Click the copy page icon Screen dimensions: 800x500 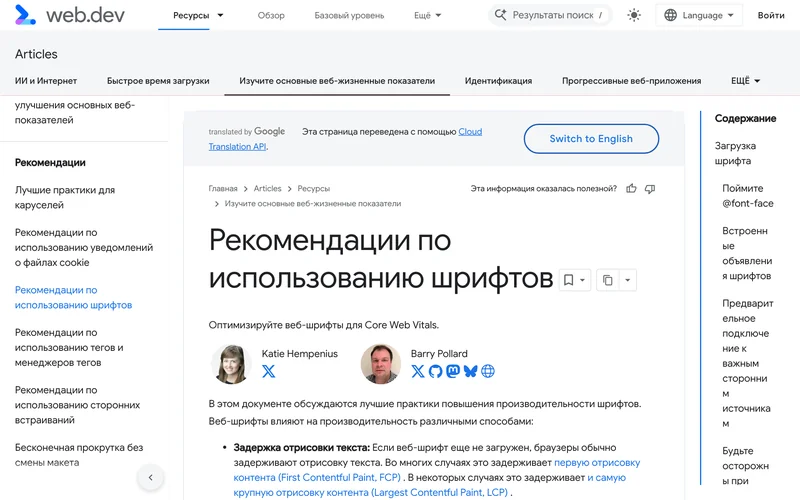607,280
